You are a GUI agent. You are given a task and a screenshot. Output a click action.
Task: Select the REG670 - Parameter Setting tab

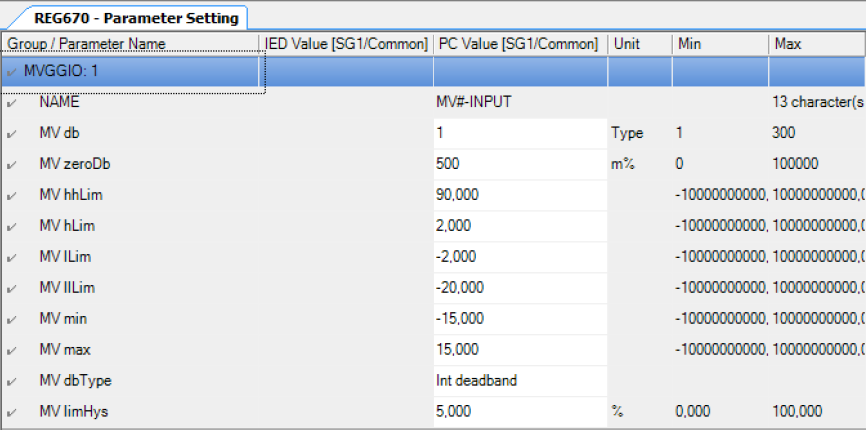[136, 18]
